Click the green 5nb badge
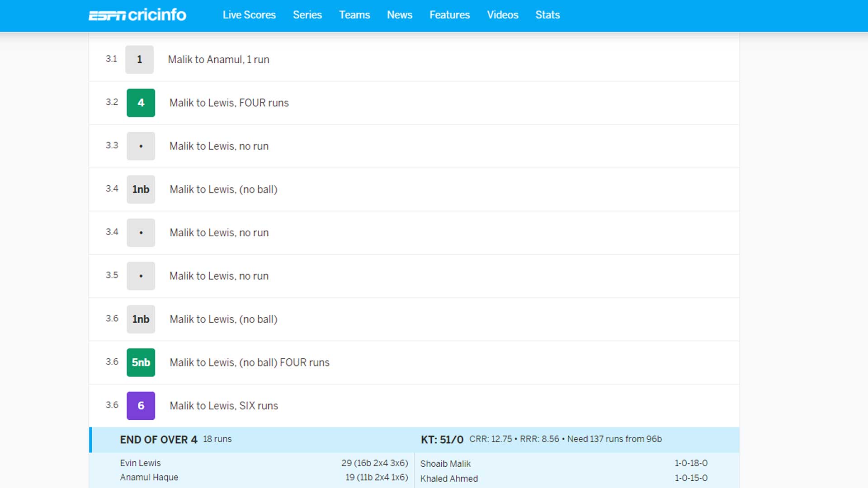The width and height of the screenshot is (868, 488). [141, 362]
